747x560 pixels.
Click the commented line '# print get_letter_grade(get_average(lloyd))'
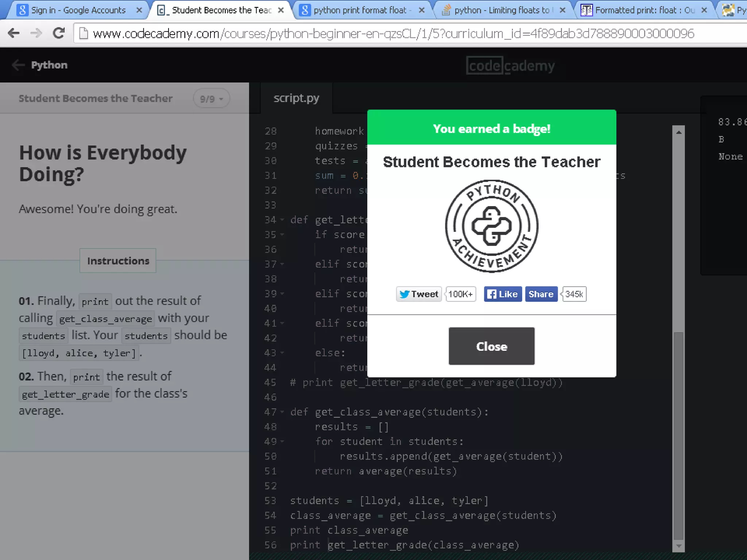[x=426, y=382]
